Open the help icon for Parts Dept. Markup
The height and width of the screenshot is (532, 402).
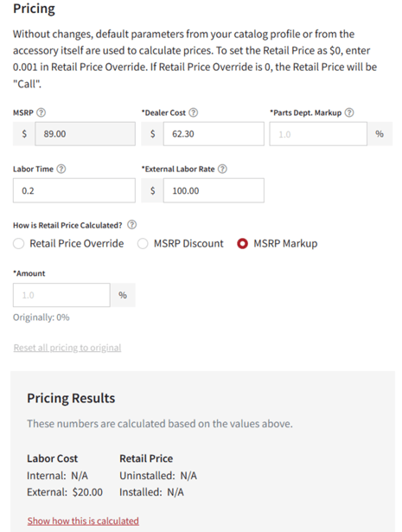click(349, 112)
